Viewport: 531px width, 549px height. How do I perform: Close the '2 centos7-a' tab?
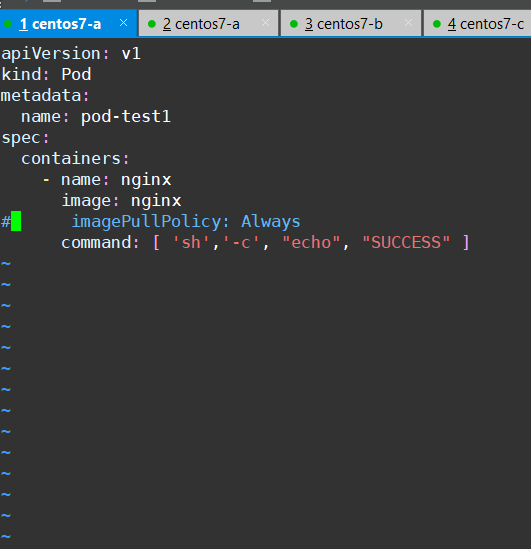266,23
